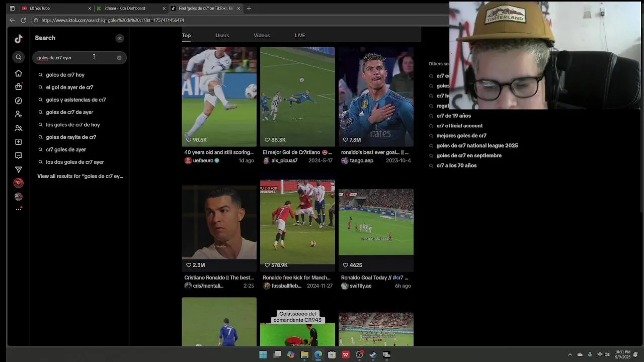
Task: Select suggestion 'los dos goles de cr7 ayer'
Action: coord(75,162)
